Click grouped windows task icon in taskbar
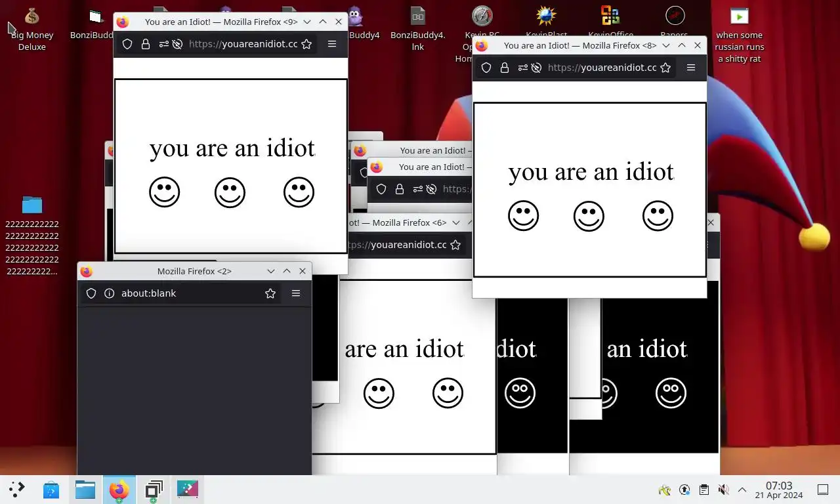 pos(154,490)
